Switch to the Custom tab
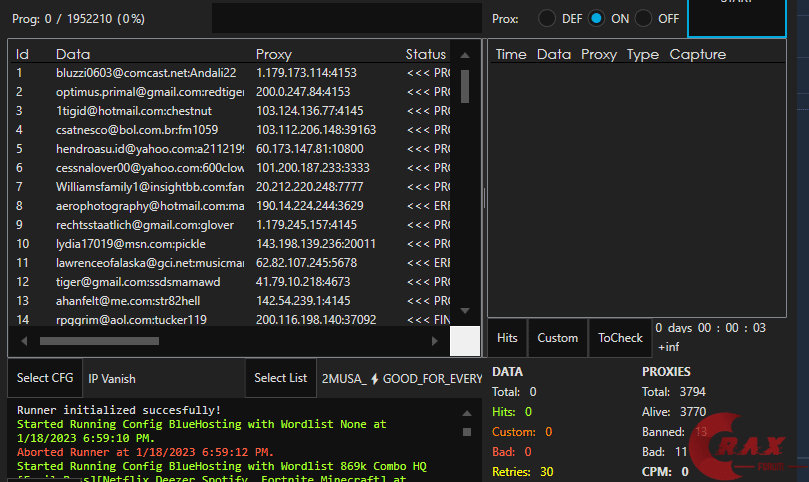Screen dimensions: 809x482 [x=557, y=338]
